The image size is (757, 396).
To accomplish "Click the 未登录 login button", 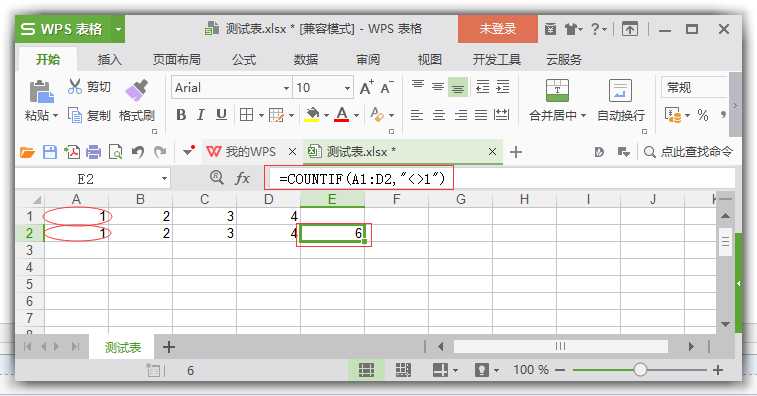I will coord(497,29).
